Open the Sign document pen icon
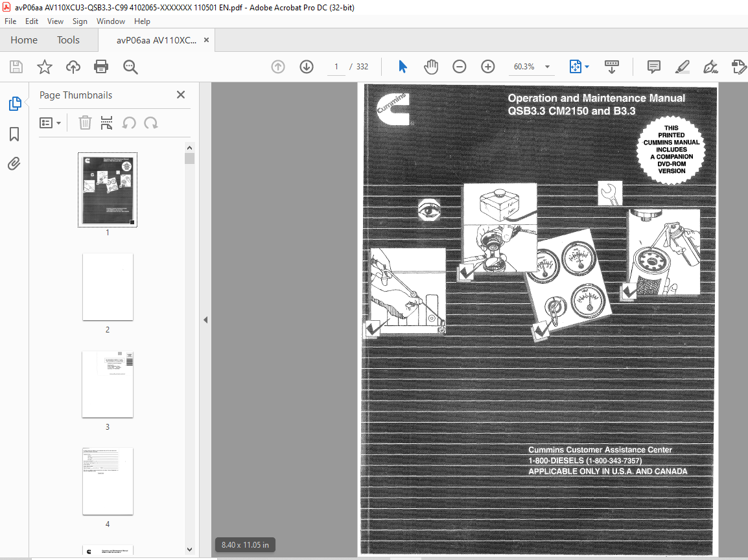The height and width of the screenshot is (560, 748). point(710,67)
